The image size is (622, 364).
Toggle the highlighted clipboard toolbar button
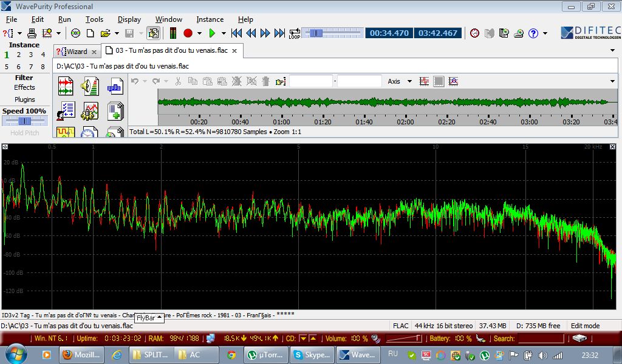point(153,33)
